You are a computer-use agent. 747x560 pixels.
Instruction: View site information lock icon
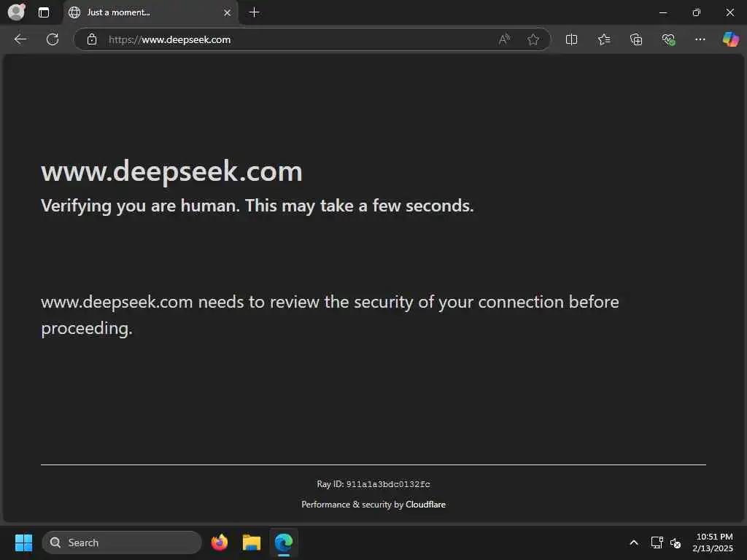92,39
